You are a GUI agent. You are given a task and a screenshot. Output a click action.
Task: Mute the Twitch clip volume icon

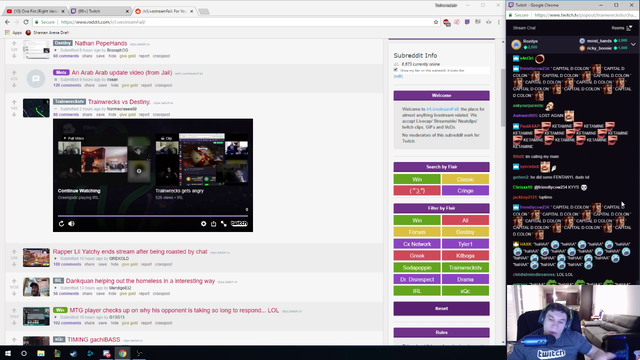pos(71,224)
